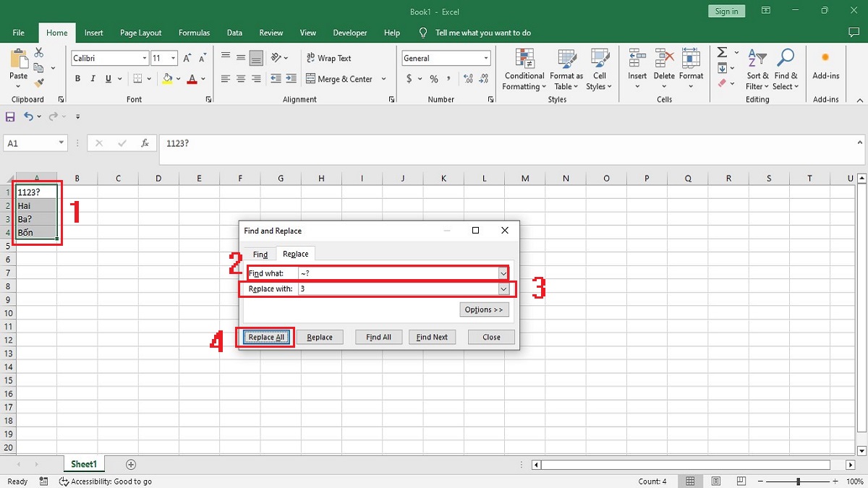Open Cell Styles gallery
The image size is (868, 488).
(599, 69)
